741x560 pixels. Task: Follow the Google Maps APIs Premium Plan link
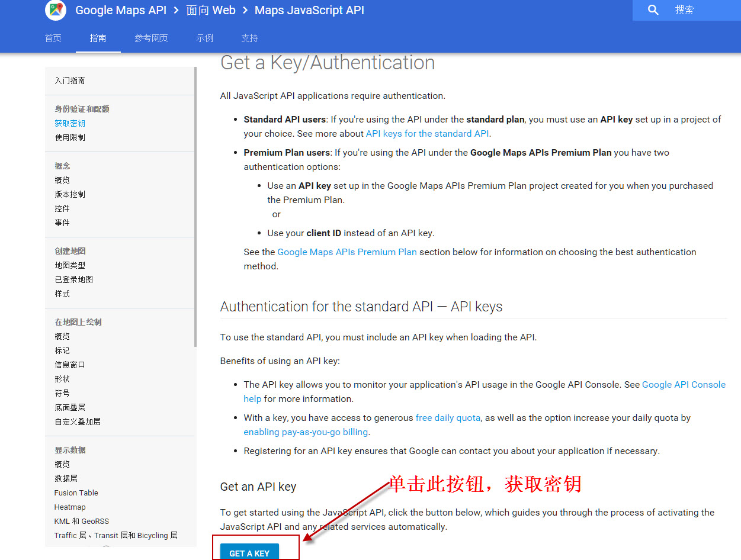coord(347,252)
